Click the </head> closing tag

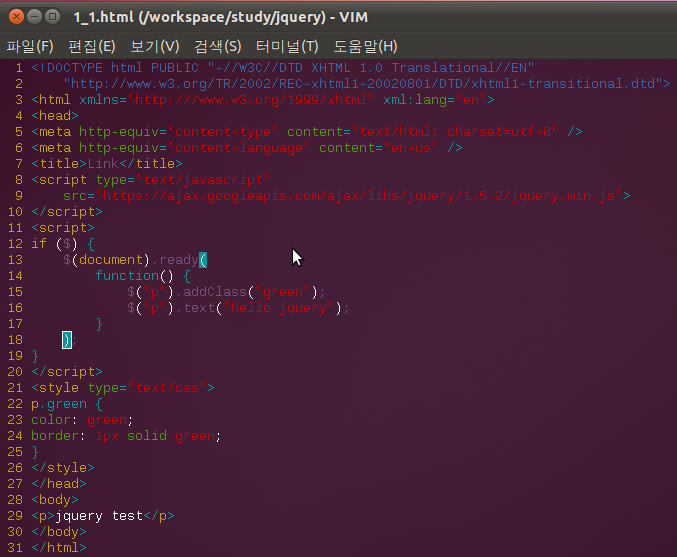(59, 484)
